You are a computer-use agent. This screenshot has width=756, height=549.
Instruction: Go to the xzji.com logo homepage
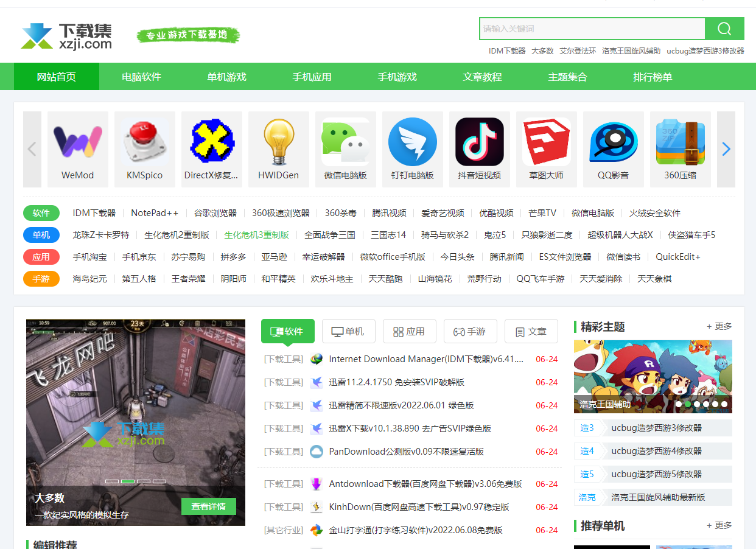(x=66, y=37)
